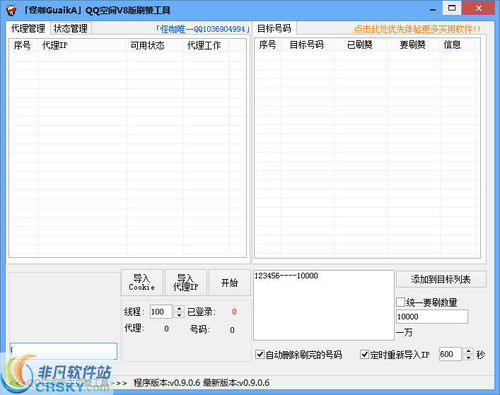500x395 pixels.
Task: Switch to the 状态管理 tab
Action: [71, 29]
